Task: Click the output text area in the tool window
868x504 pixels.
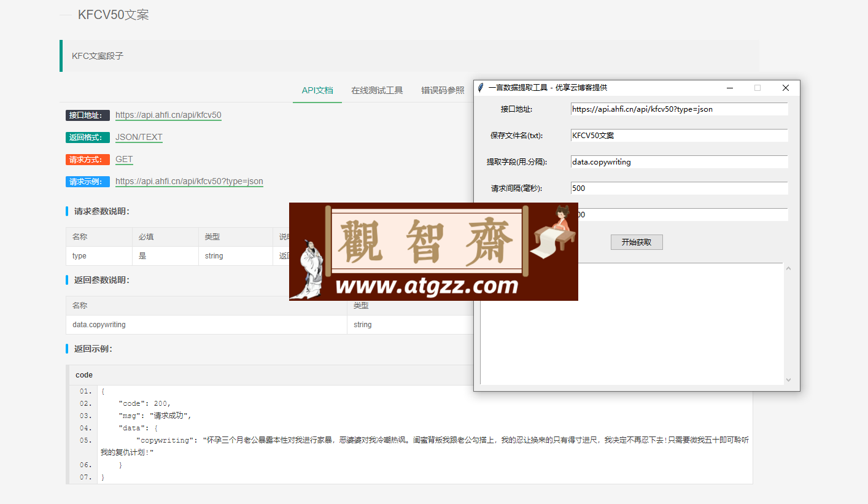Action: [632, 324]
